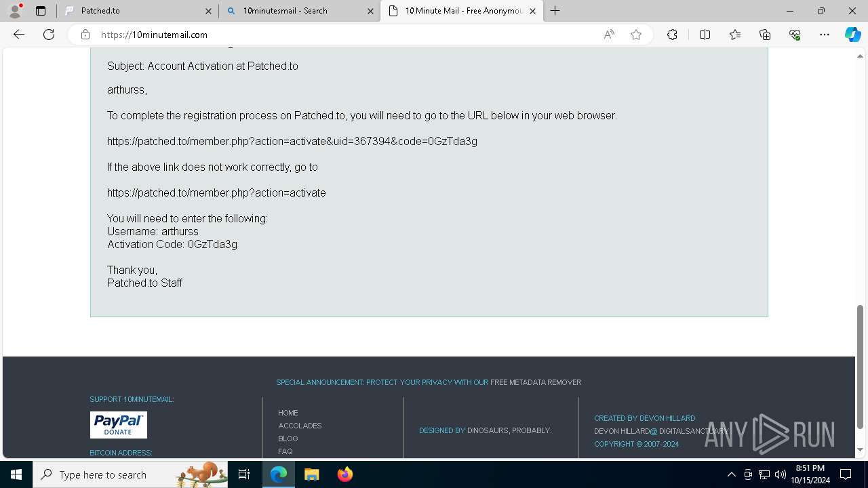This screenshot has height=488, width=868.
Task: Open the Windows Start menu
Action: pos(16,474)
